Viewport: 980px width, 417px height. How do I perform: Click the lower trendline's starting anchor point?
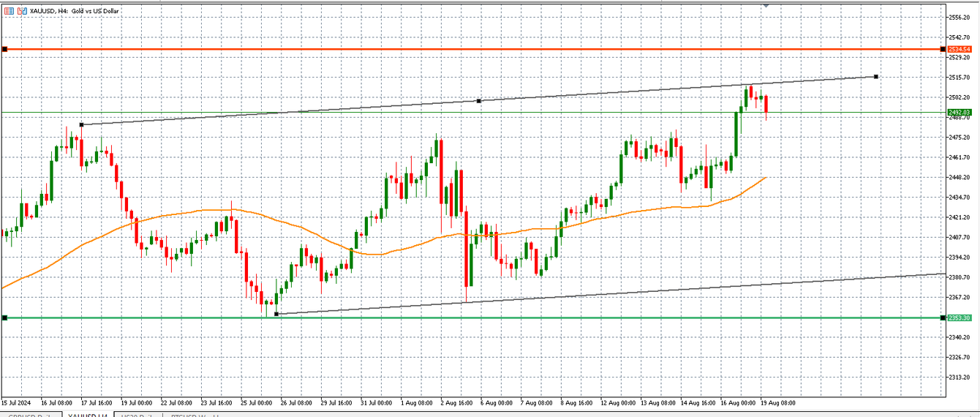[276, 314]
